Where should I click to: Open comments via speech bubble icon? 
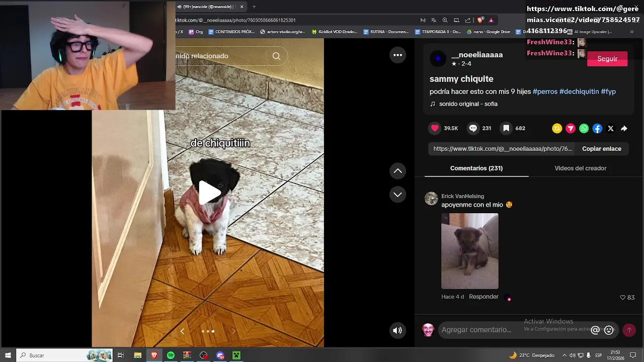point(473,128)
